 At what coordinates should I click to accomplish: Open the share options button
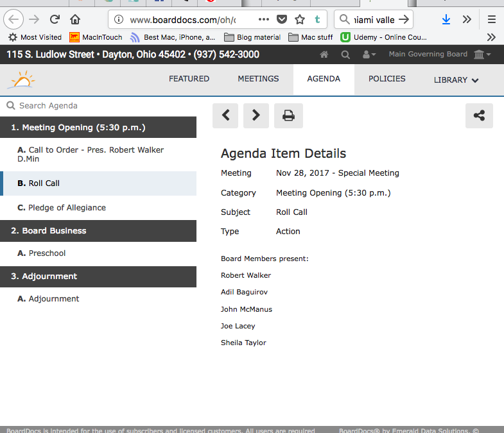(479, 115)
